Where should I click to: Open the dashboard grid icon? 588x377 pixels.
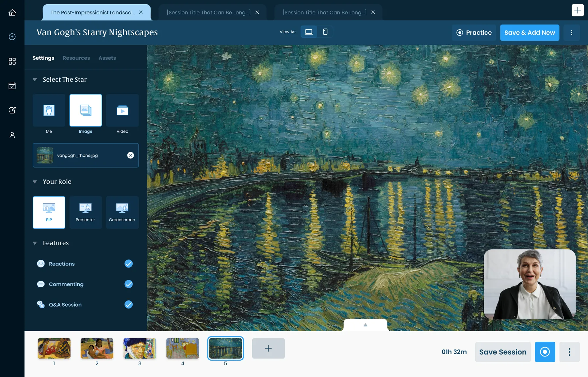(12, 61)
